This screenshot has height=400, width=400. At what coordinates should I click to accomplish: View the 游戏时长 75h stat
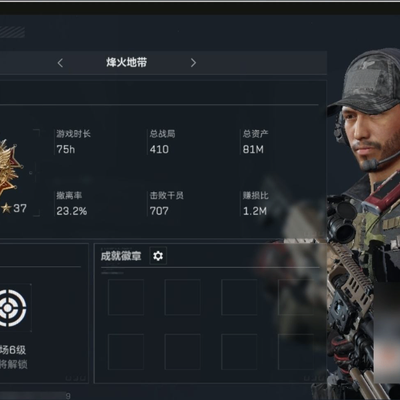[73, 142]
